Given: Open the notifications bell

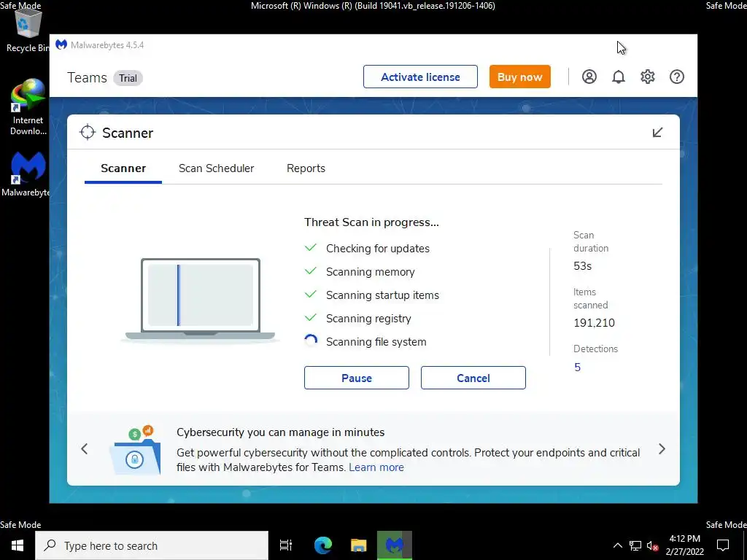Looking at the screenshot, I should (x=619, y=77).
